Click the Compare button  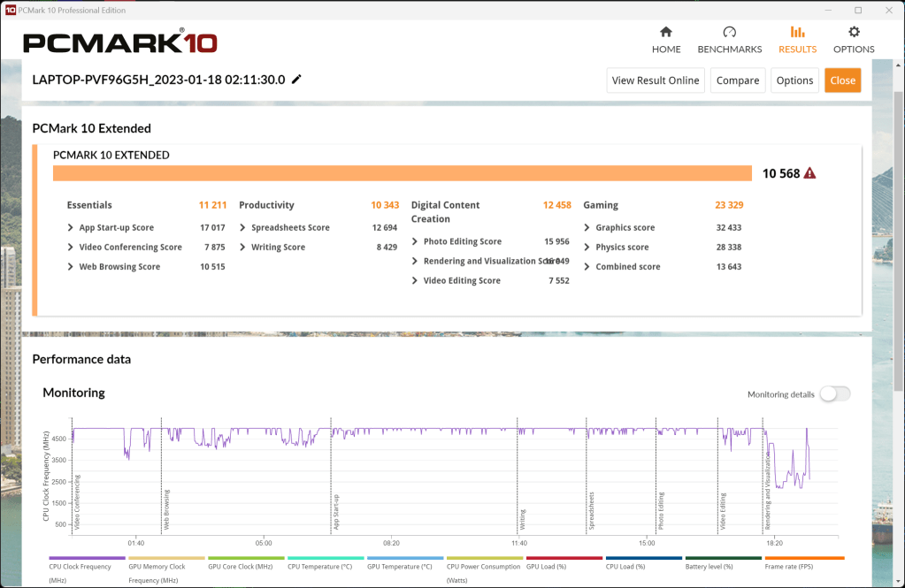pos(737,80)
